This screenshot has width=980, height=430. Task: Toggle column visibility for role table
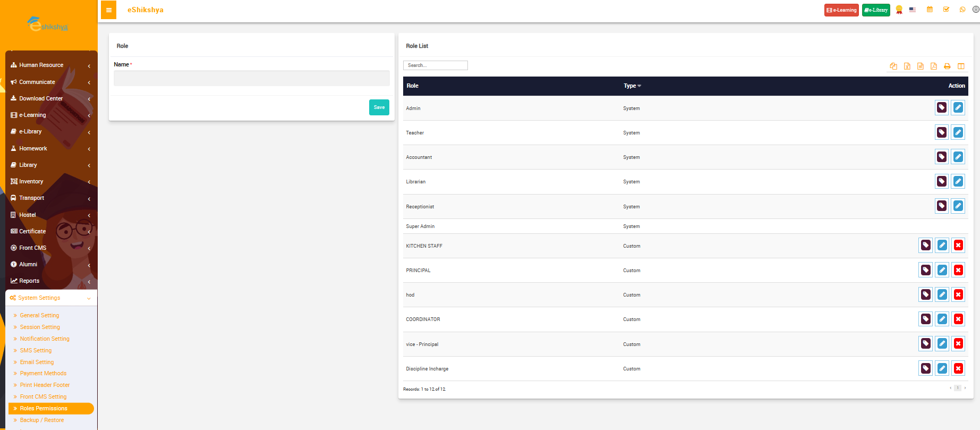pos(961,66)
